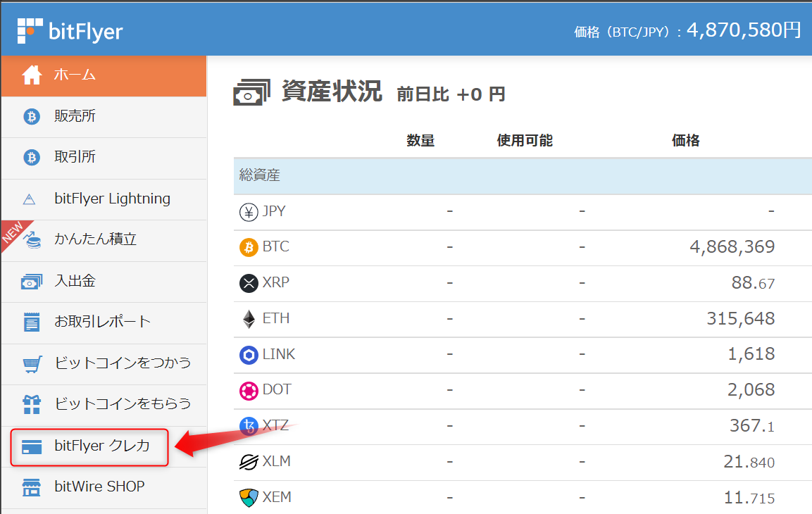Click the 資産状況 banknote heading icon
Image resolution: width=812 pixels, height=514 pixels.
pos(251,92)
